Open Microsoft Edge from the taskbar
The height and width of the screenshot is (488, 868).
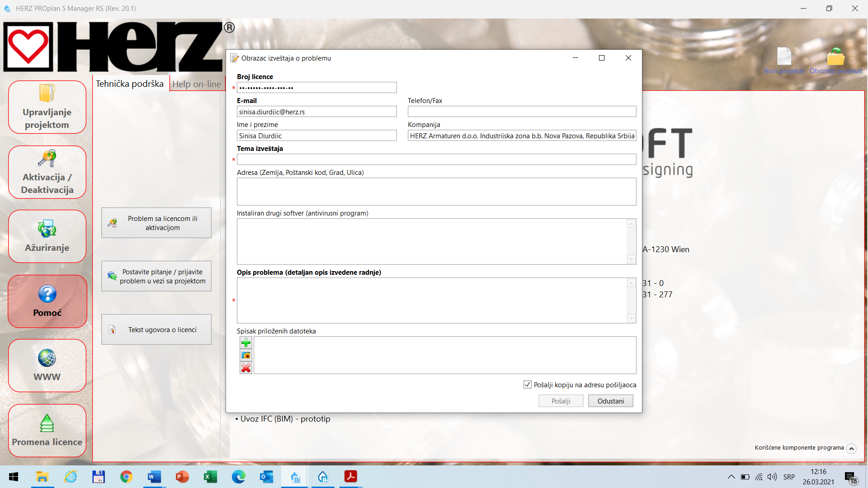point(238,477)
